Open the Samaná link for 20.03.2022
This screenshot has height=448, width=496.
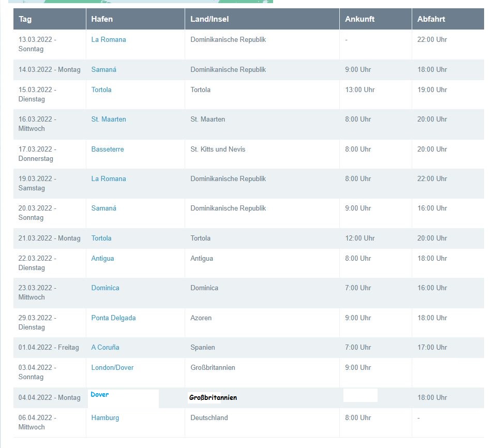tap(104, 208)
